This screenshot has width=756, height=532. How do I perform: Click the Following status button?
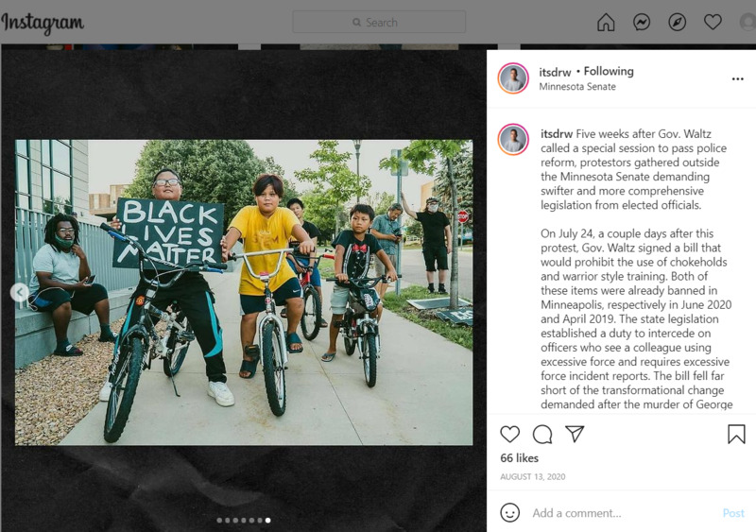[x=609, y=72]
